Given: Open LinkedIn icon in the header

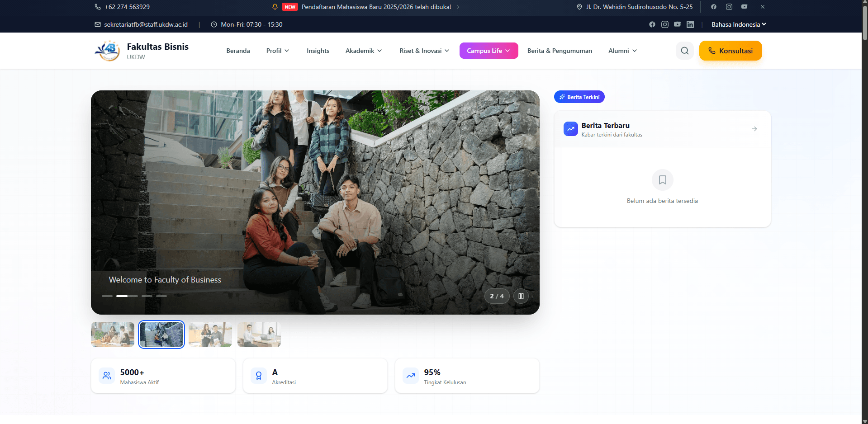Looking at the screenshot, I should 690,24.
